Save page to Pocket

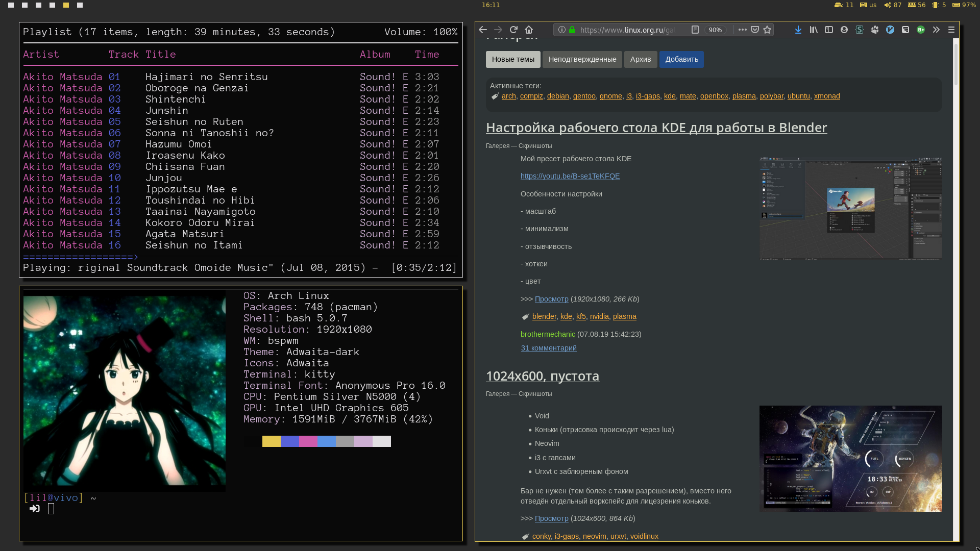pos(755,30)
